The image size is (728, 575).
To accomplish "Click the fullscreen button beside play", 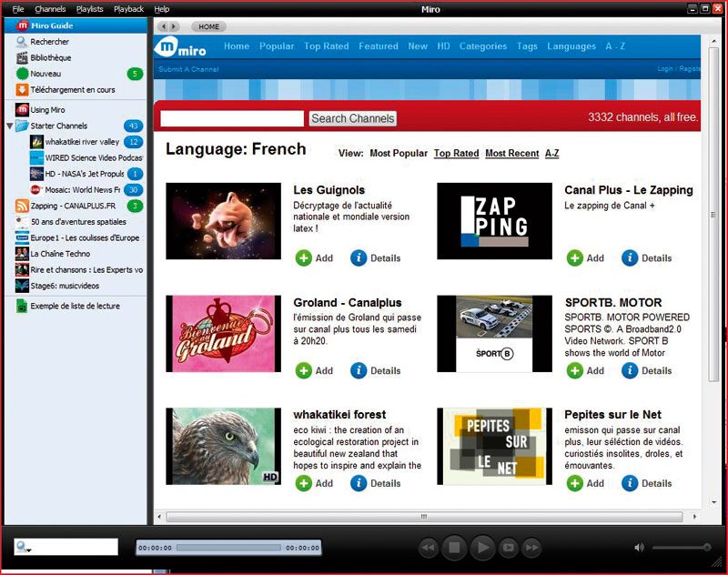I will click(509, 548).
